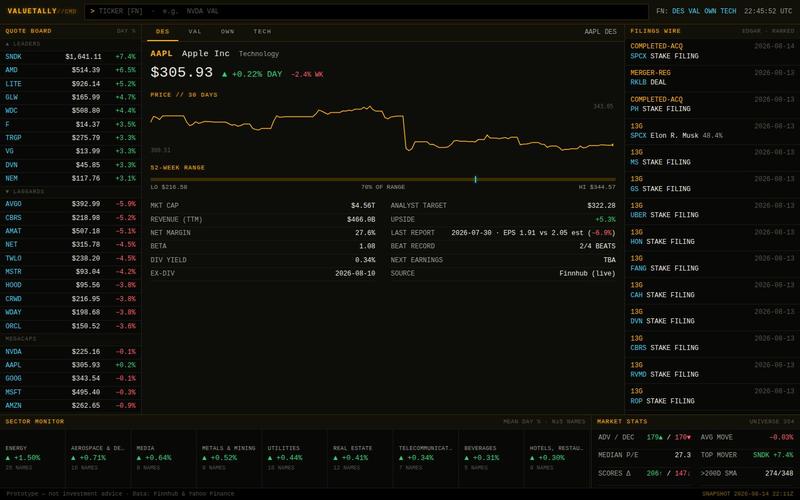Open FANG stake filing entry
This screenshot has height=500, width=800.
point(712,263)
